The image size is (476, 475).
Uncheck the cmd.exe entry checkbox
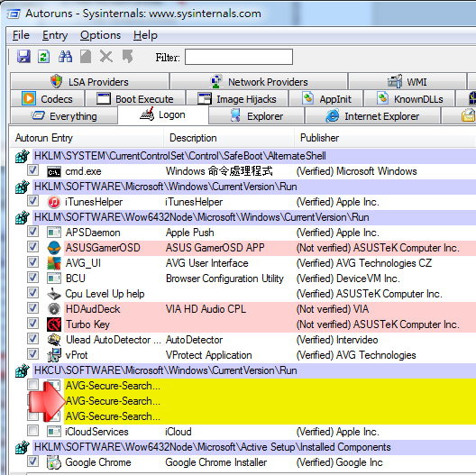tap(32, 170)
